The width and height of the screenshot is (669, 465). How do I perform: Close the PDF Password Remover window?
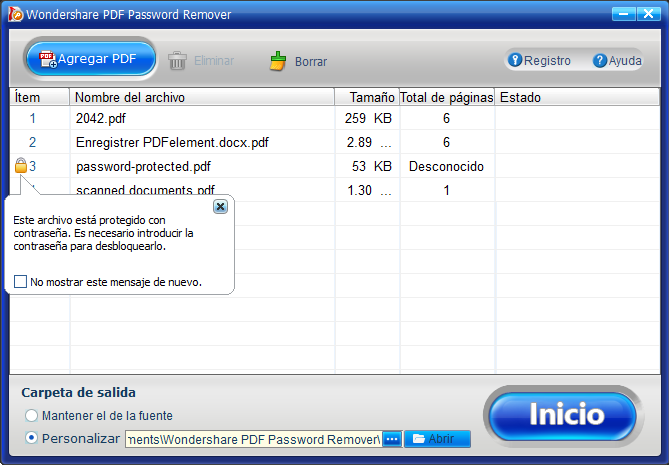[x=649, y=14]
